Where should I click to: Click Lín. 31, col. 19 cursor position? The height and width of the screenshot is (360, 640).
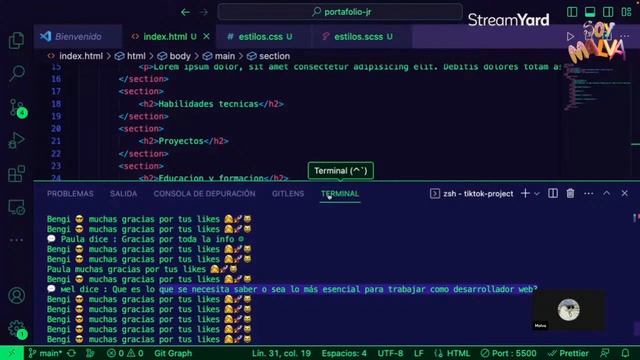tap(281, 353)
